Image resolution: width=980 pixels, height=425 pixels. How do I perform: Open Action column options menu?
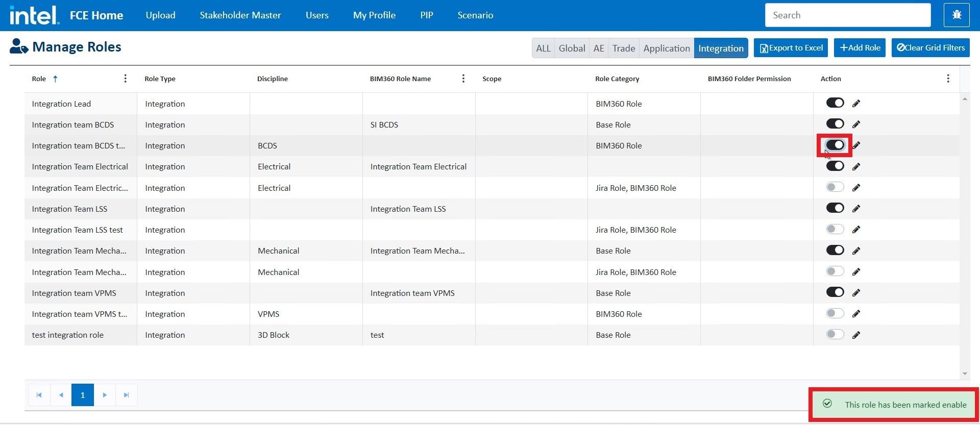[948, 79]
